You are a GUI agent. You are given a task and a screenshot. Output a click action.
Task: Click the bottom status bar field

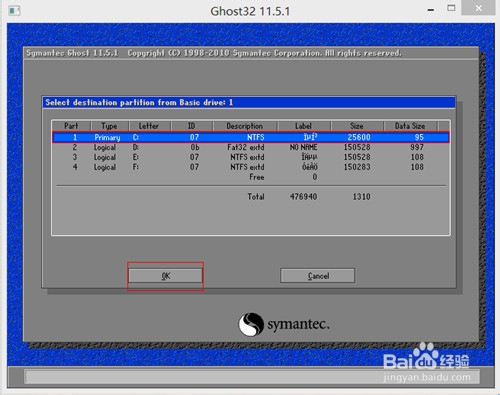(x=252, y=377)
